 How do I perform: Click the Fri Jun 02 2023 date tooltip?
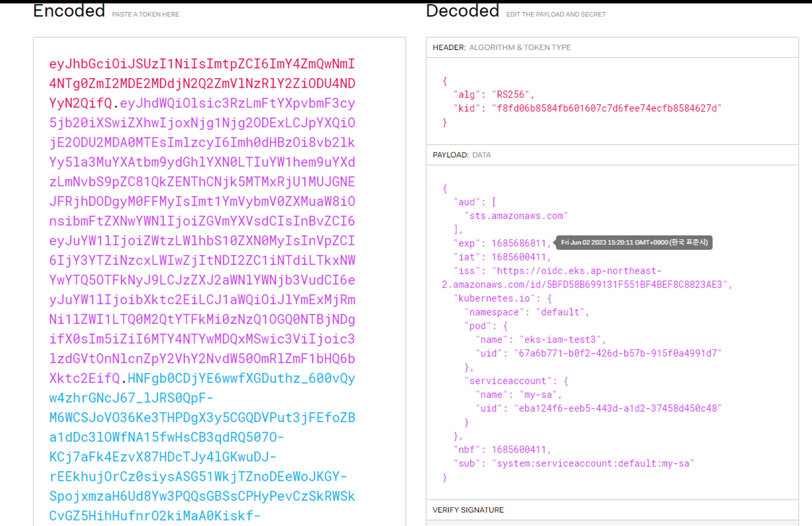click(634, 242)
